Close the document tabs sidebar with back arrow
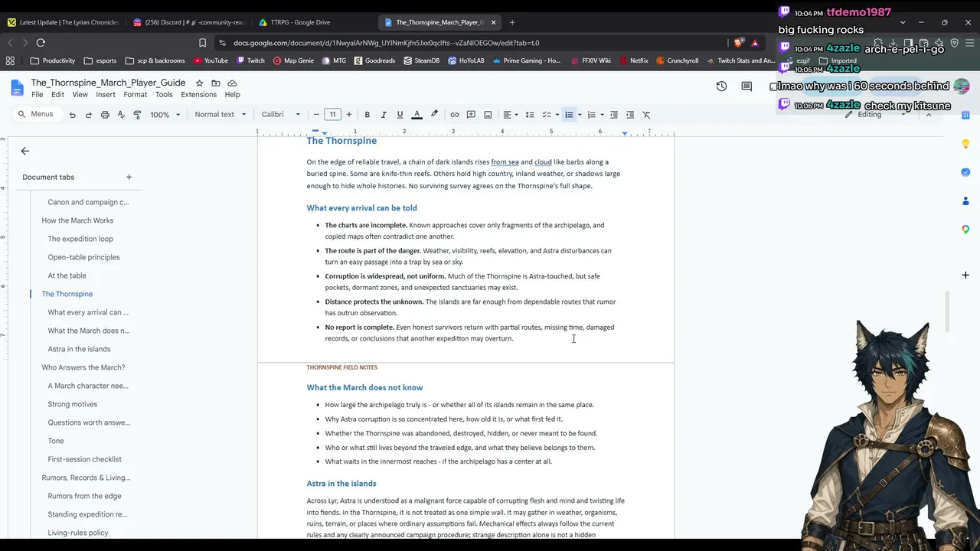The image size is (980, 551). pyautogui.click(x=25, y=152)
